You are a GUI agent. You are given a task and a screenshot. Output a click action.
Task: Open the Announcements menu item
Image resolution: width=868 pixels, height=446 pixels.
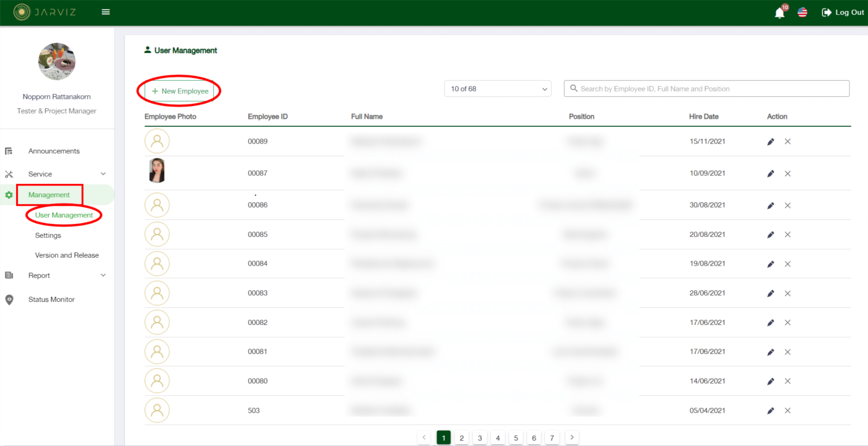point(54,151)
